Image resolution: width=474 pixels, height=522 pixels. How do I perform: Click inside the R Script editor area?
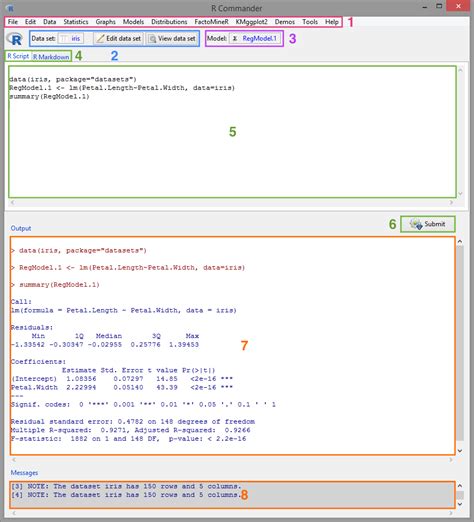(232, 132)
